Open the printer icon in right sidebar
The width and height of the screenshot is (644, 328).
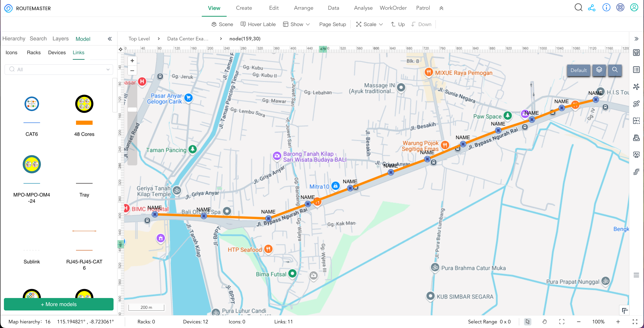tap(636, 138)
